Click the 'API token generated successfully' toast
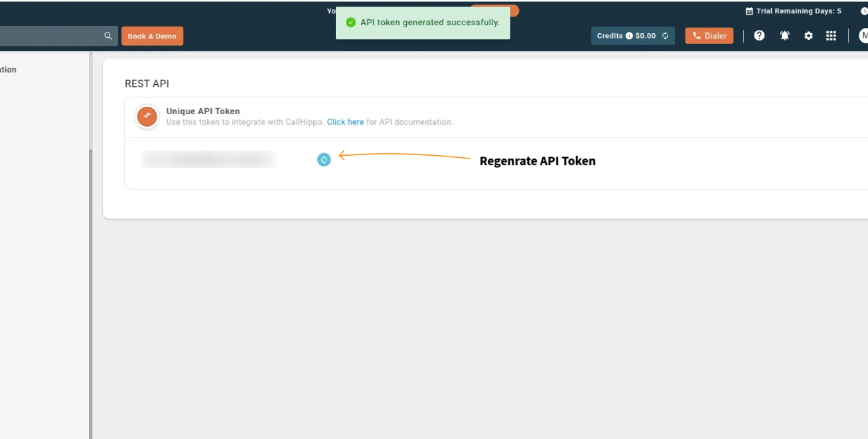Screen dimensions: 868x439 [x=429, y=23]
